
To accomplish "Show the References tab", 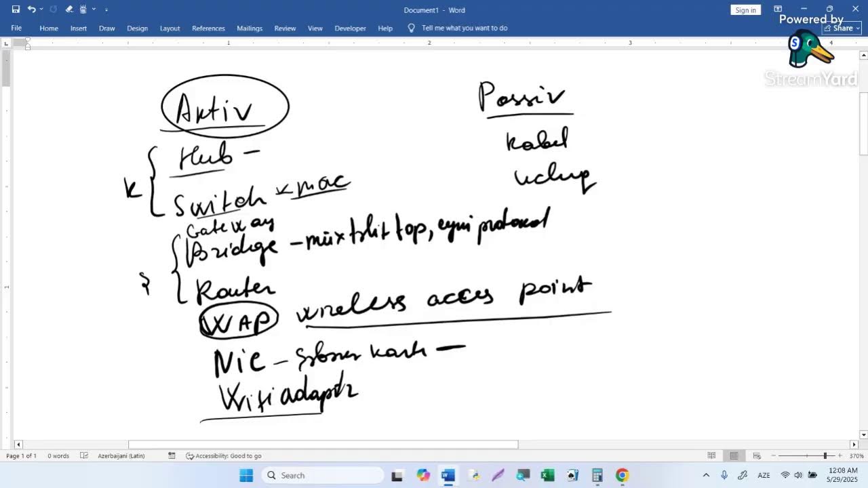I will click(208, 28).
